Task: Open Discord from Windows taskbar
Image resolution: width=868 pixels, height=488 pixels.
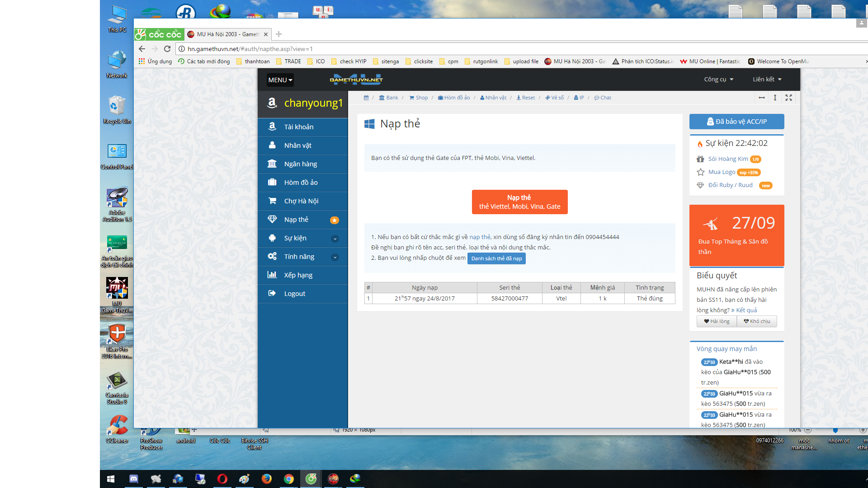Action: 133,479
